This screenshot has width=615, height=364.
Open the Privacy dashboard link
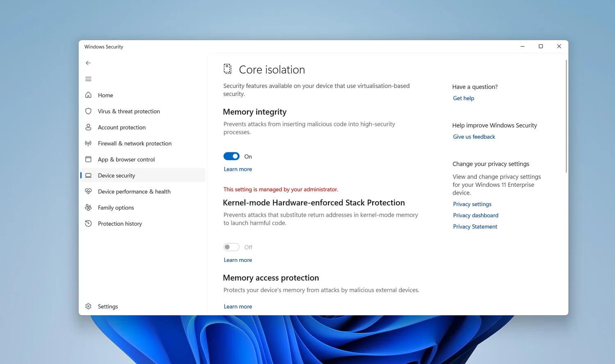tap(476, 215)
